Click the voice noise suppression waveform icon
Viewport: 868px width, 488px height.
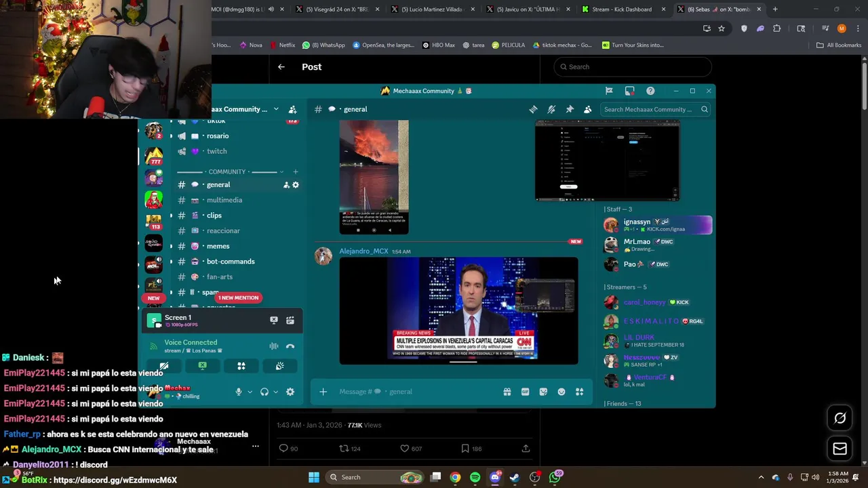point(274,346)
